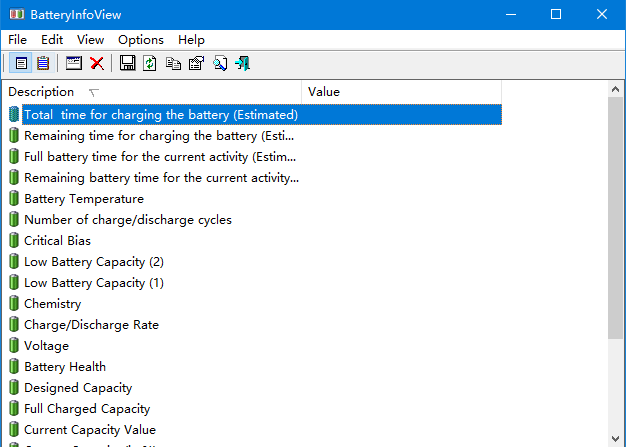Image resolution: width=626 pixels, height=447 pixels.
Task: Refresh battery data using toolbar icon
Action: (150, 64)
